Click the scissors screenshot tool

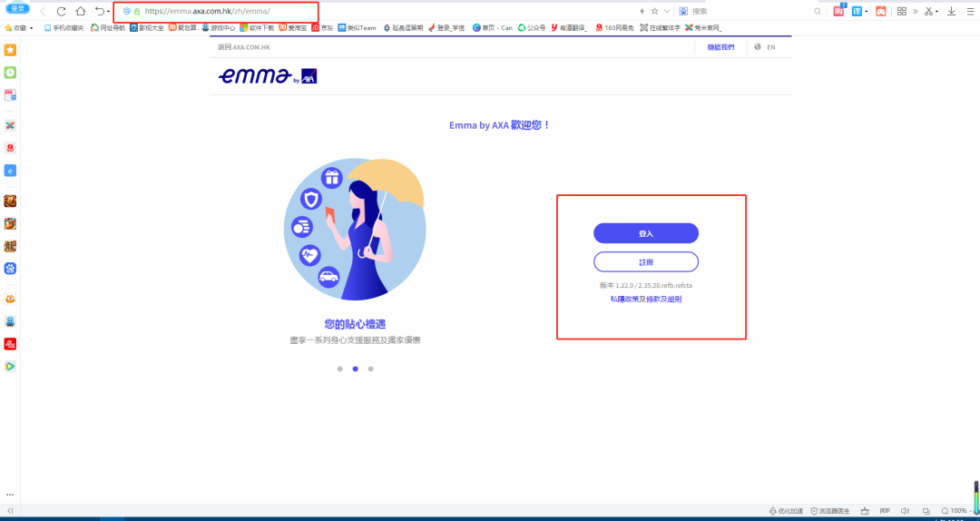[x=929, y=11]
